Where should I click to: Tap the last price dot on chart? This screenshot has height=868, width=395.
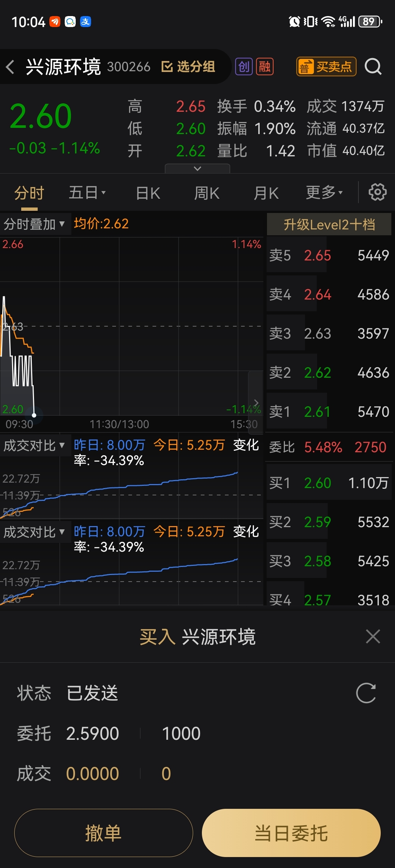(34, 415)
